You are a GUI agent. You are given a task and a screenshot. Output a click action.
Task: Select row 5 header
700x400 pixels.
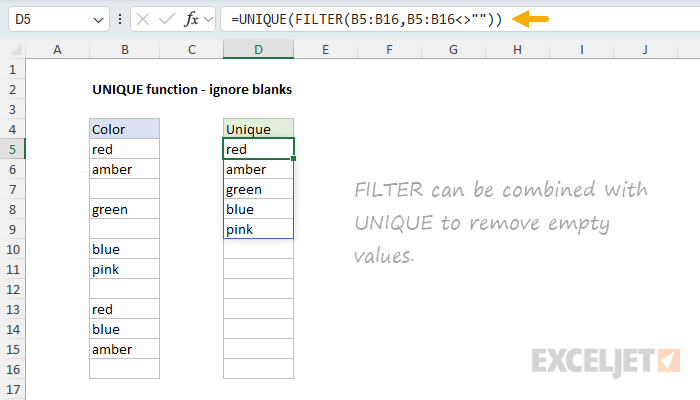coord(12,150)
